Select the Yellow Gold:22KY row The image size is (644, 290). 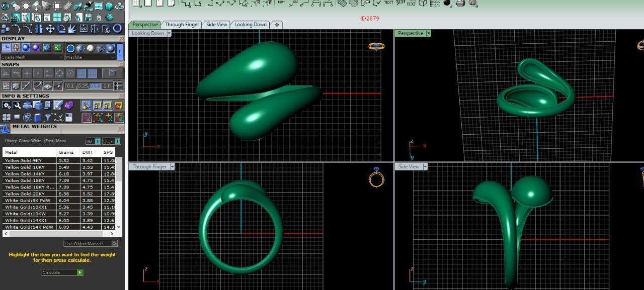(59, 194)
